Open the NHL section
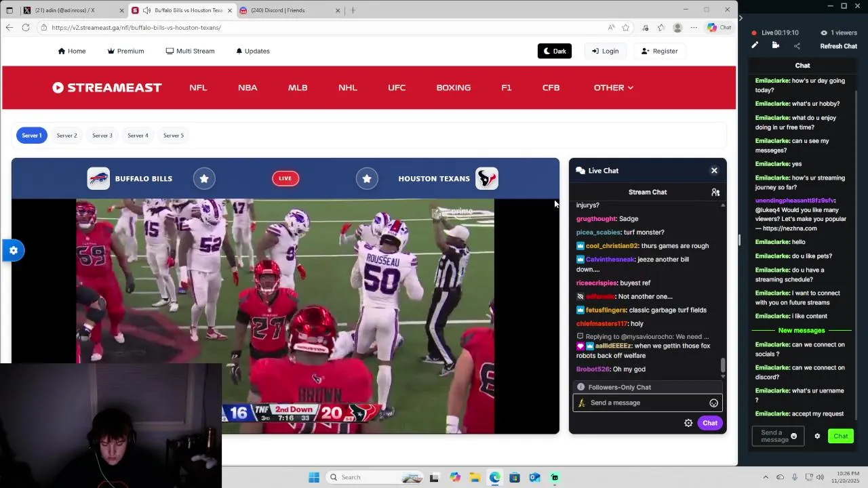Image resolution: width=868 pixels, height=488 pixels. (x=348, y=87)
